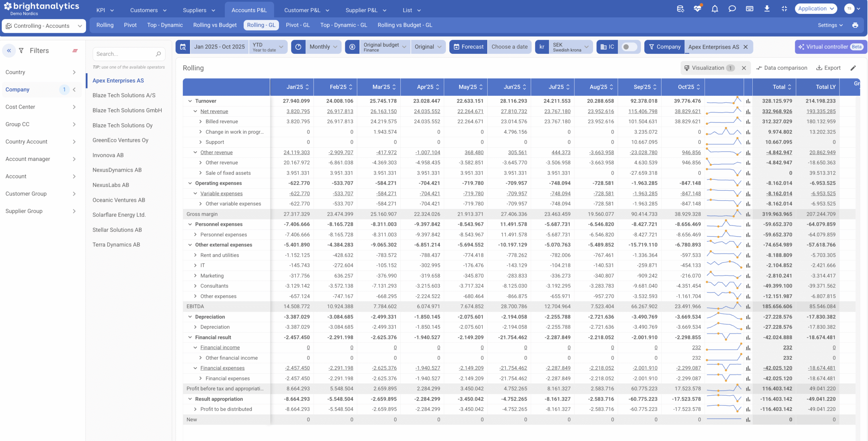This screenshot has width=868, height=441.
Task: Click the printer icon near Settings
Action: [855, 25]
